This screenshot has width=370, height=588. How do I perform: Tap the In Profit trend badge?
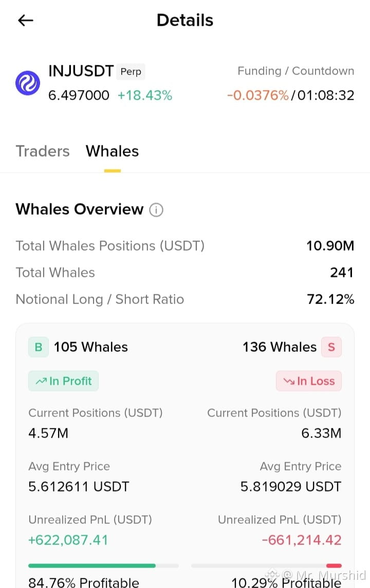pos(63,381)
